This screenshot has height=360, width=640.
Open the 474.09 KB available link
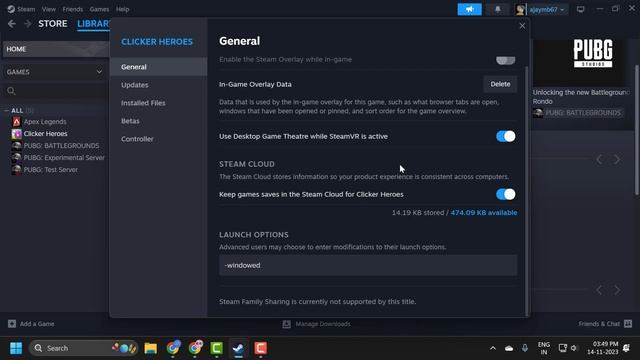[484, 213]
